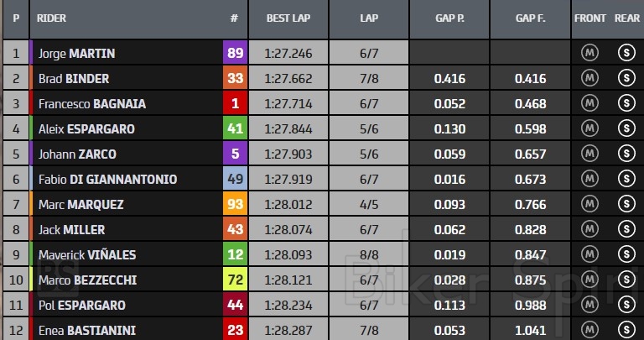
Task: Click the GAP P. column header
Action: tap(450, 18)
